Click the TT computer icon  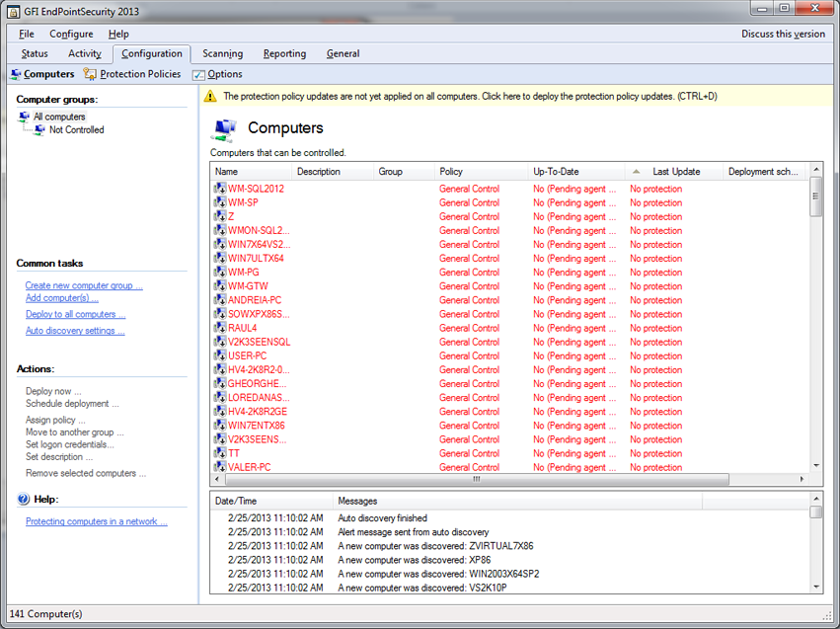pos(220,453)
